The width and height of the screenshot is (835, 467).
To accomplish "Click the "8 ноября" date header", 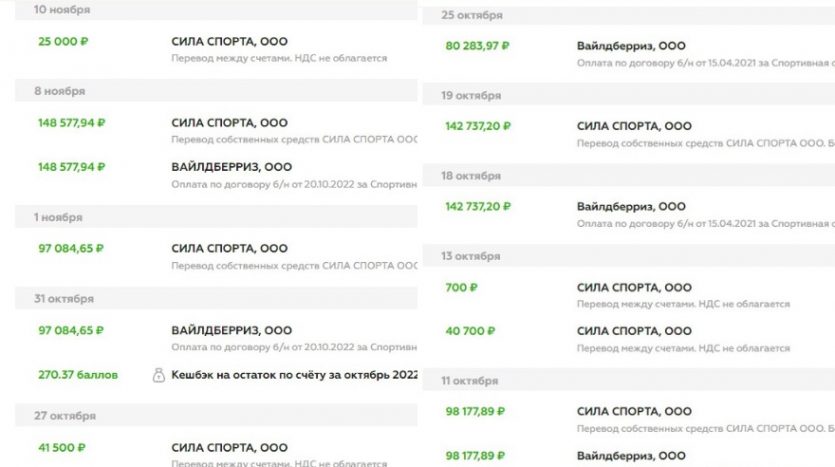I will click(x=56, y=90).
